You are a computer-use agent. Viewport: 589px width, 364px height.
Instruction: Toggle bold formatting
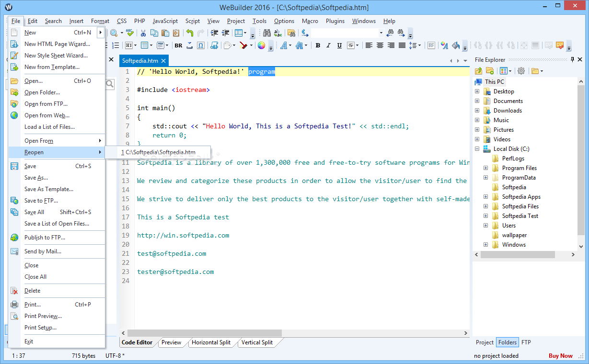click(317, 45)
